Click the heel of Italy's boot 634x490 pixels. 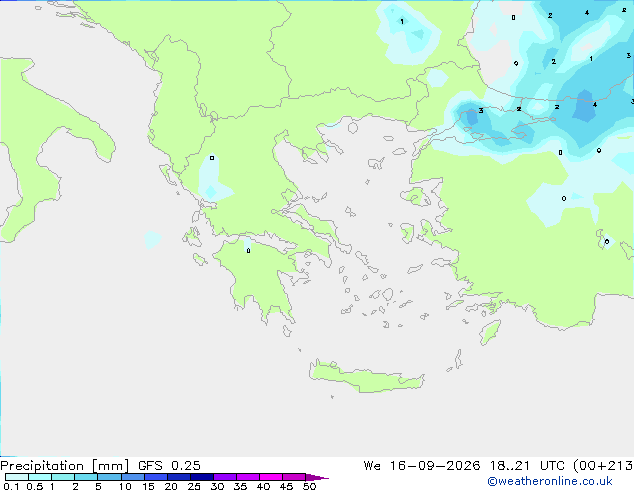(101, 146)
